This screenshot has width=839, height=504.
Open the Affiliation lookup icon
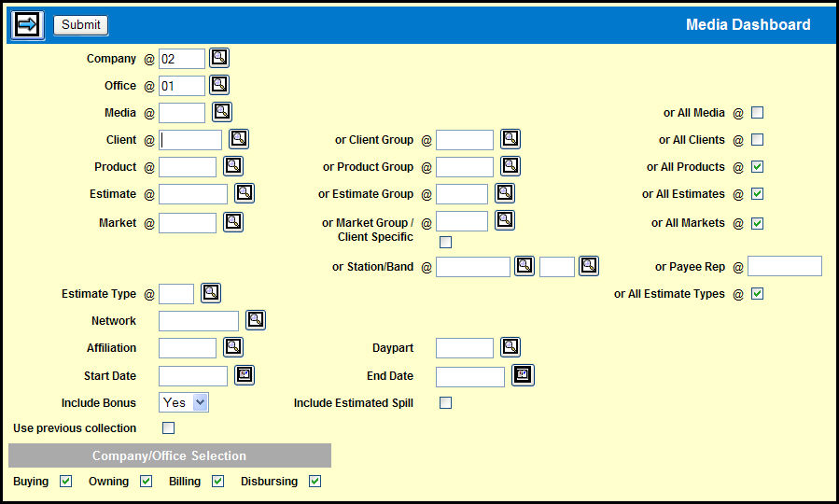[233, 347]
